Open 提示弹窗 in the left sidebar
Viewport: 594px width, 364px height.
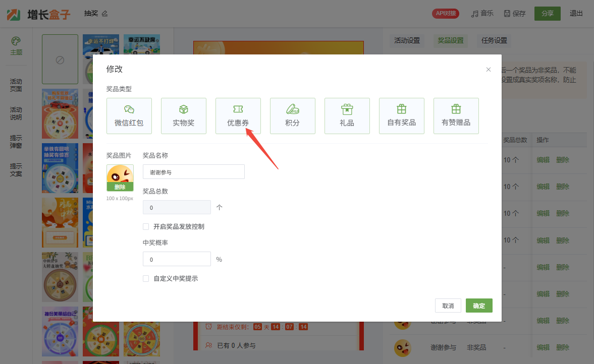click(x=16, y=142)
